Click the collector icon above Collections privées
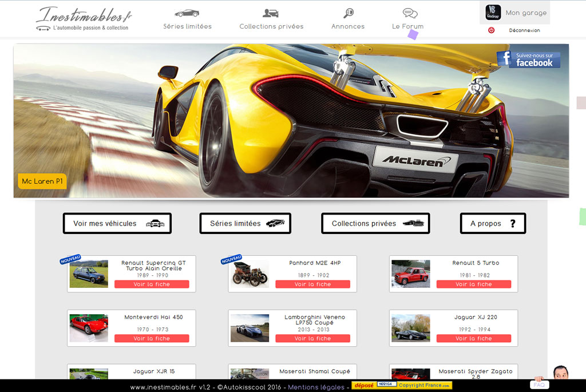The width and height of the screenshot is (586, 392). [271, 14]
